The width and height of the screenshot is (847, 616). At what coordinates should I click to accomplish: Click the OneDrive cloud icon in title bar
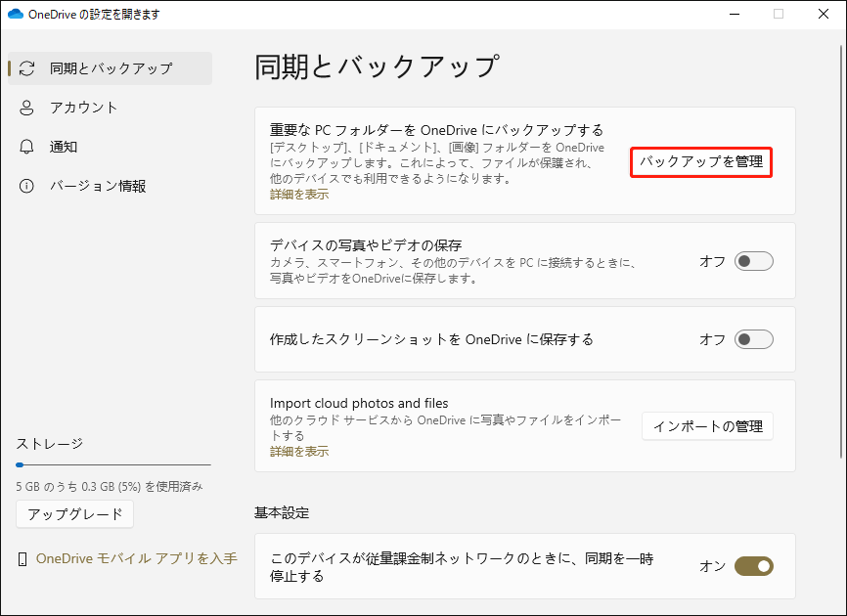(16, 14)
